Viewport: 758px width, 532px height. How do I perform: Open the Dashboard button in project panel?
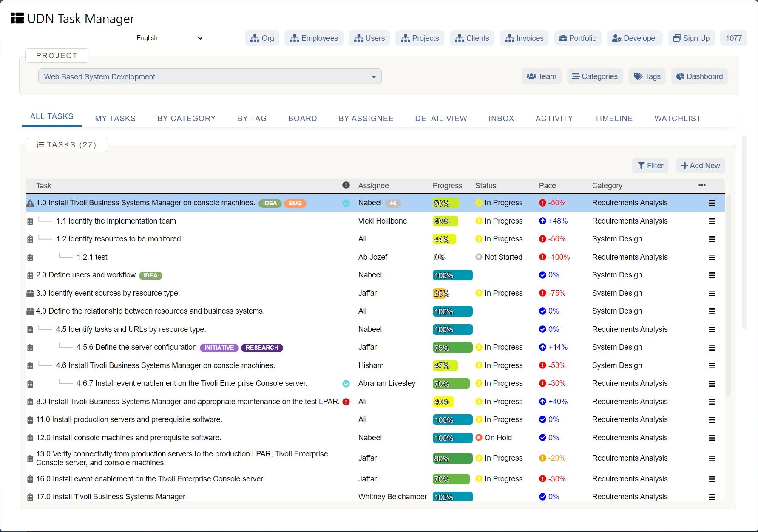click(x=699, y=76)
